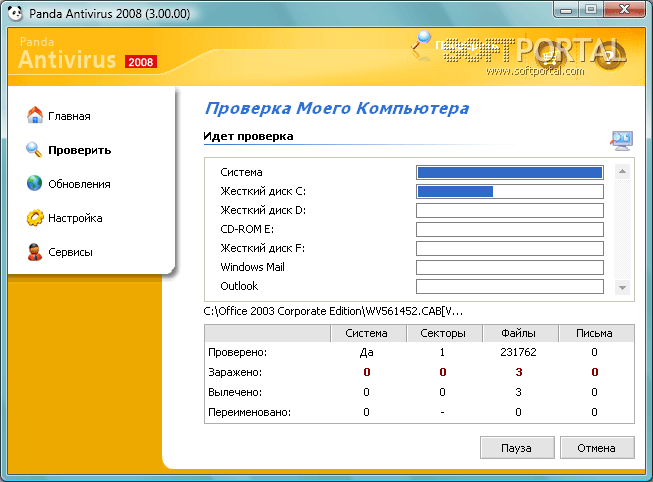This screenshot has width=653, height=482.
Task: Click the Заражено: row label
Action: point(235,372)
